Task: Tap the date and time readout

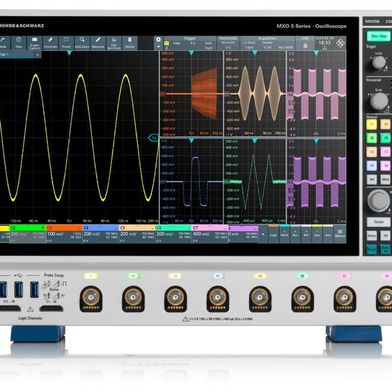Action: [324, 41]
